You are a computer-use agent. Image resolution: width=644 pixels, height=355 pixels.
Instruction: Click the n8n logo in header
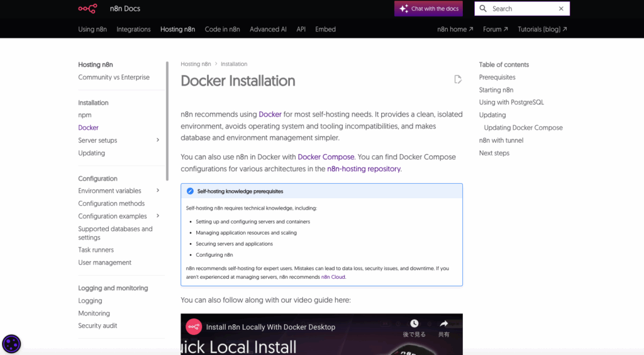pos(87,9)
